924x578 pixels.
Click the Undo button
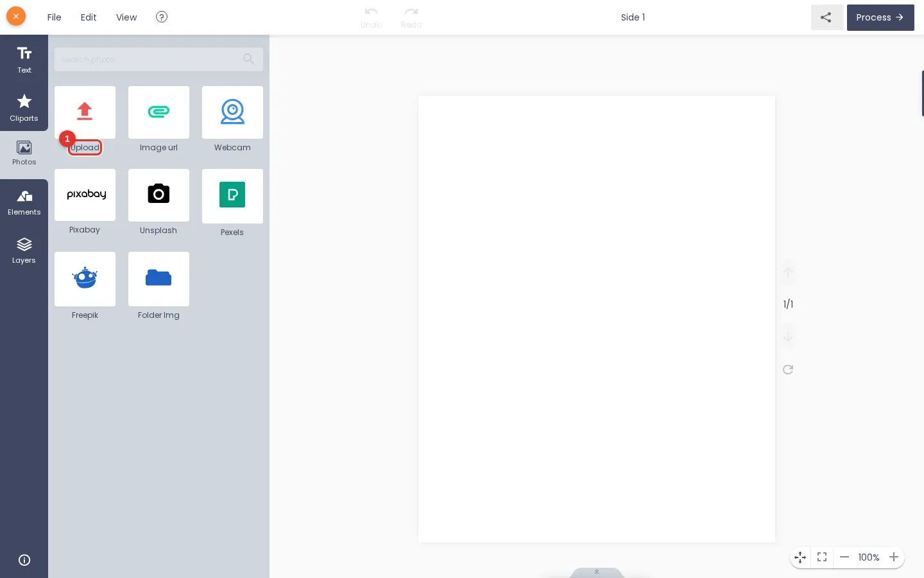[x=371, y=17]
